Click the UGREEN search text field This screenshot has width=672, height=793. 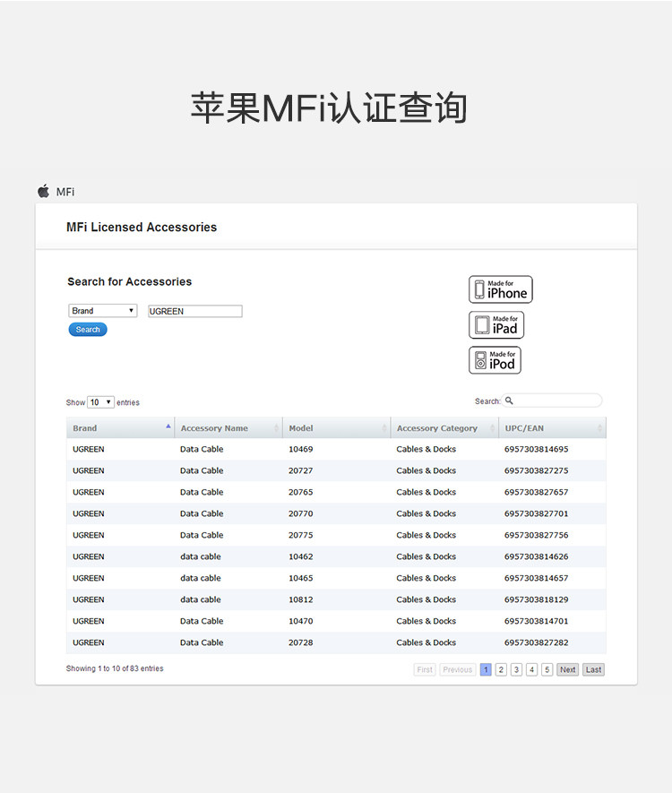coord(194,311)
